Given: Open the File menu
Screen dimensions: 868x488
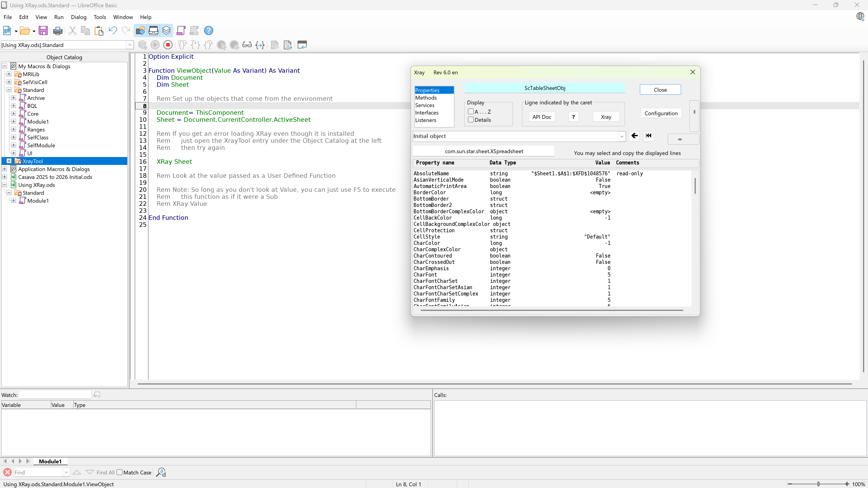Looking at the screenshot, I should tap(7, 17).
